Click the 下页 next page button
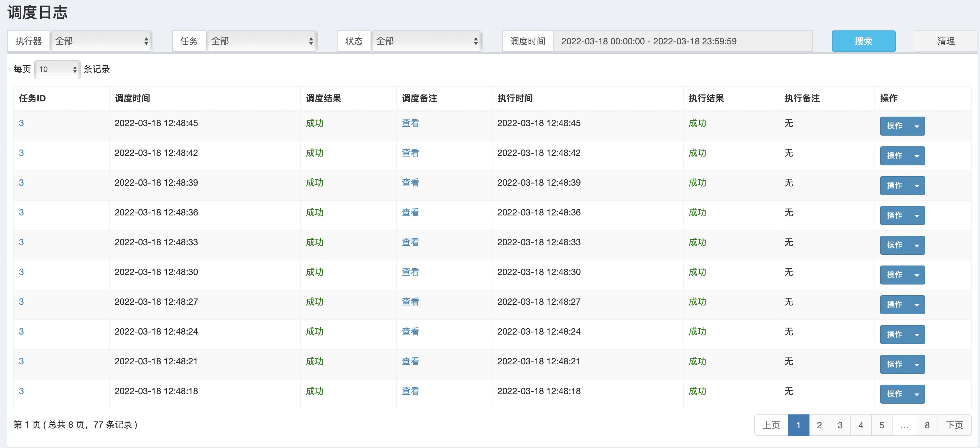The width and height of the screenshot is (980, 448). point(954,425)
